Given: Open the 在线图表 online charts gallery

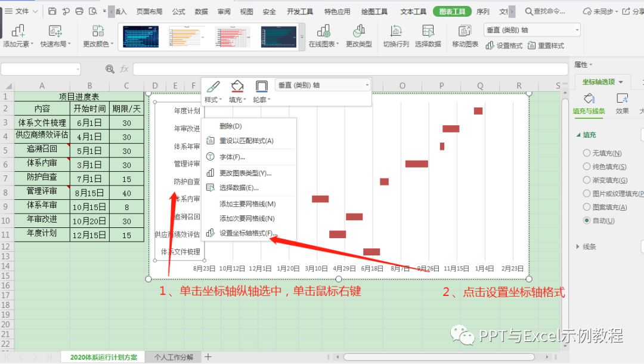Looking at the screenshot, I should (x=324, y=36).
